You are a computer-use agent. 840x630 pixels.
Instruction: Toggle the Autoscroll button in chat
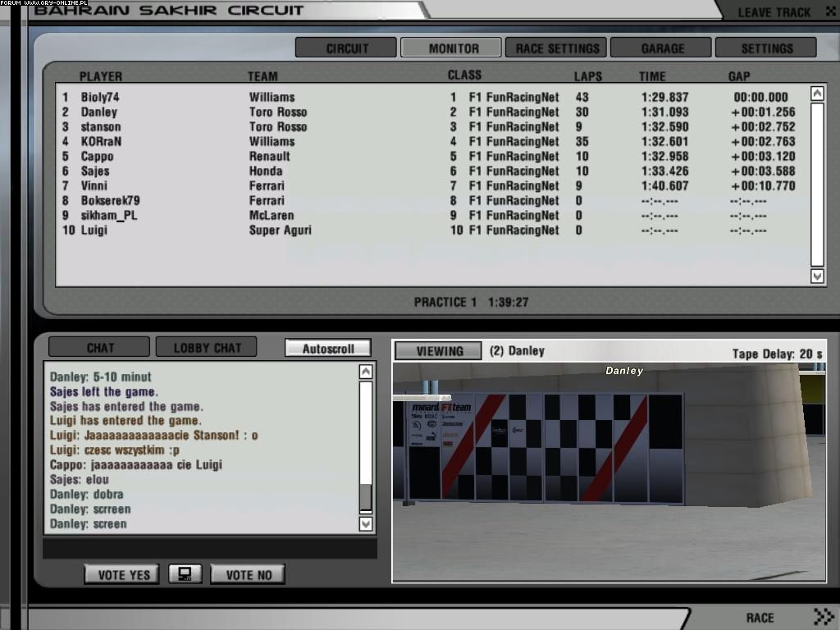point(328,348)
